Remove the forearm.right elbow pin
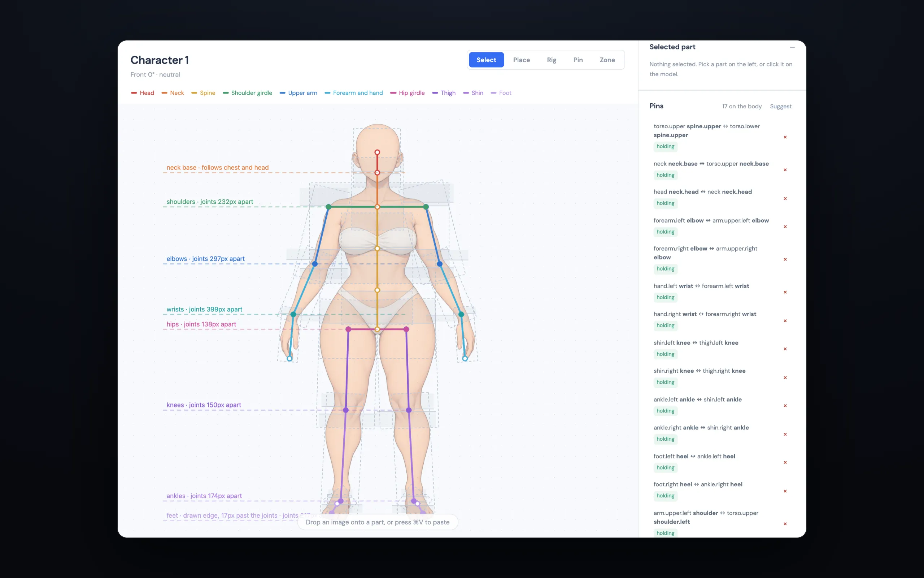 (785, 260)
